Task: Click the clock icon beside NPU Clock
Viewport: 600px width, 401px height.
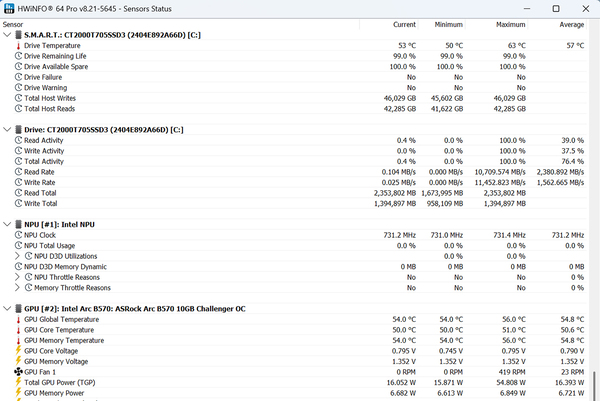Action: click(x=18, y=235)
